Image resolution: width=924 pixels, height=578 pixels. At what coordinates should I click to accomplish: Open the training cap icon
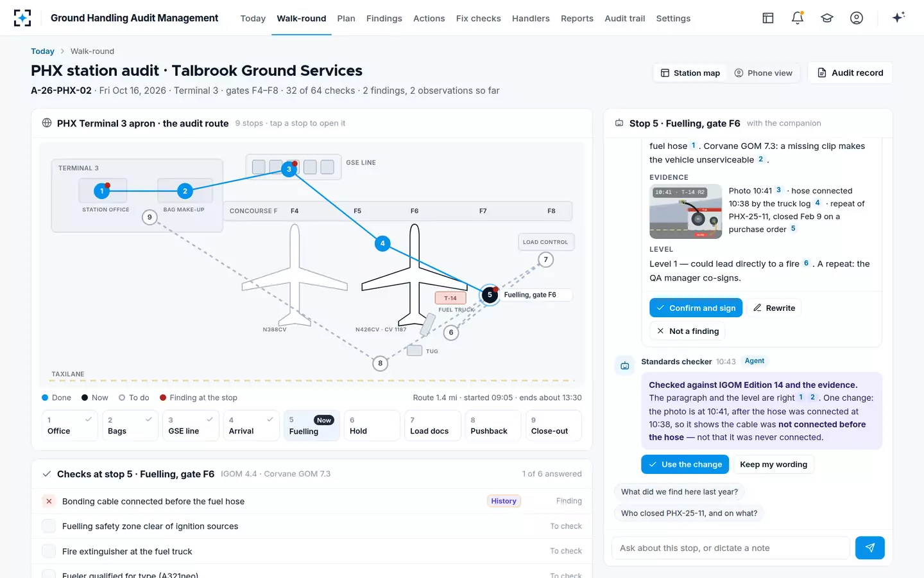click(827, 18)
